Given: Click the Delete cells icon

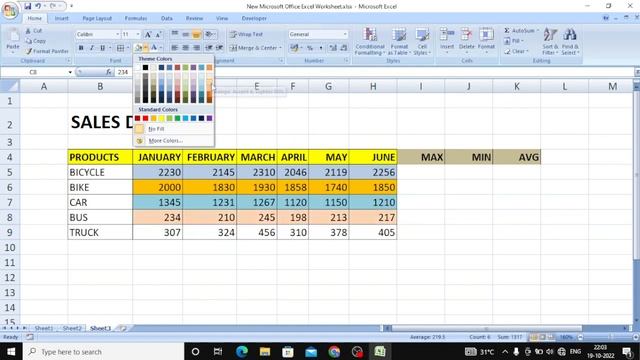Looking at the screenshot, I should point(467,35).
